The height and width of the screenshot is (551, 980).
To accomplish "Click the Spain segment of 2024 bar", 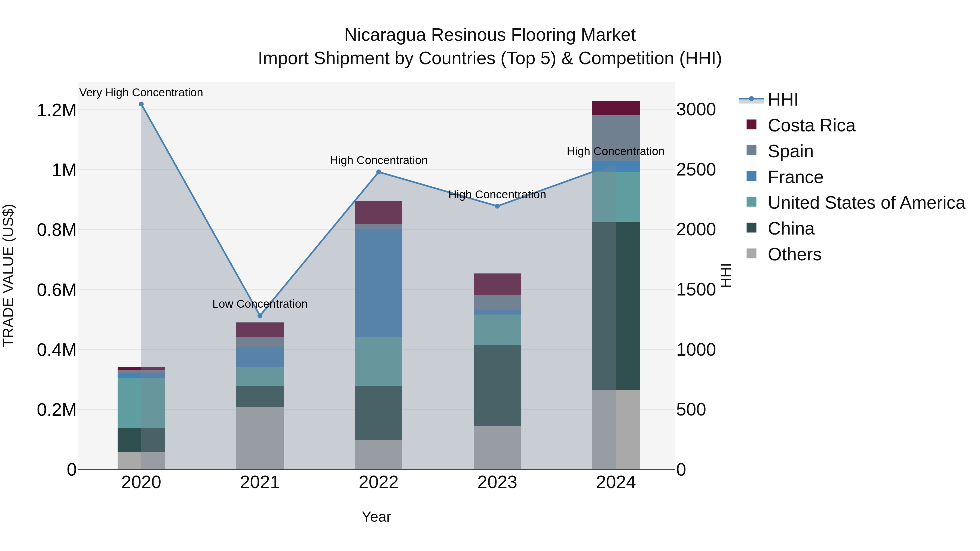I will point(616,138).
